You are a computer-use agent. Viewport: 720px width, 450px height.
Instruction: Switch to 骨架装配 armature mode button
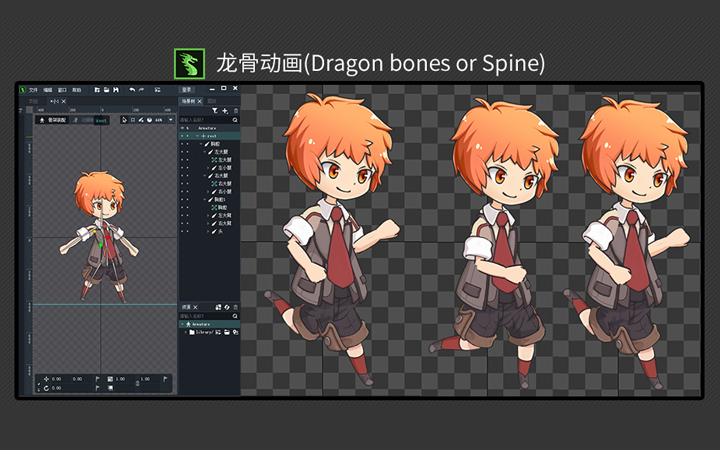tap(51, 120)
